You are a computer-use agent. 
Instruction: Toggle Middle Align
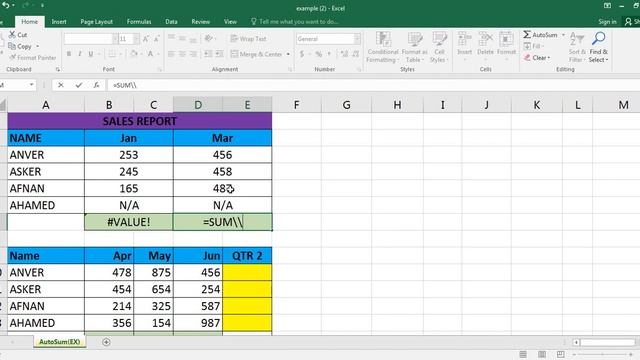tap(182, 38)
